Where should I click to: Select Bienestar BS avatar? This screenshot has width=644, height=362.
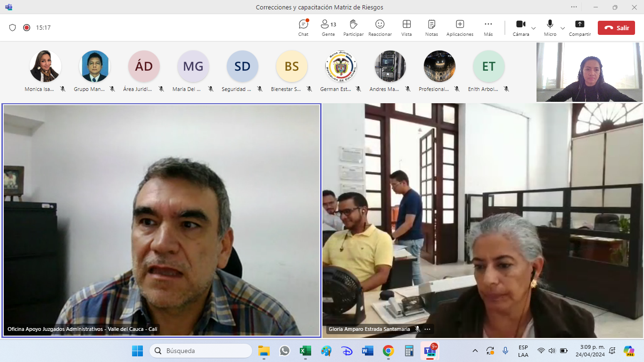tap(292, 66)
